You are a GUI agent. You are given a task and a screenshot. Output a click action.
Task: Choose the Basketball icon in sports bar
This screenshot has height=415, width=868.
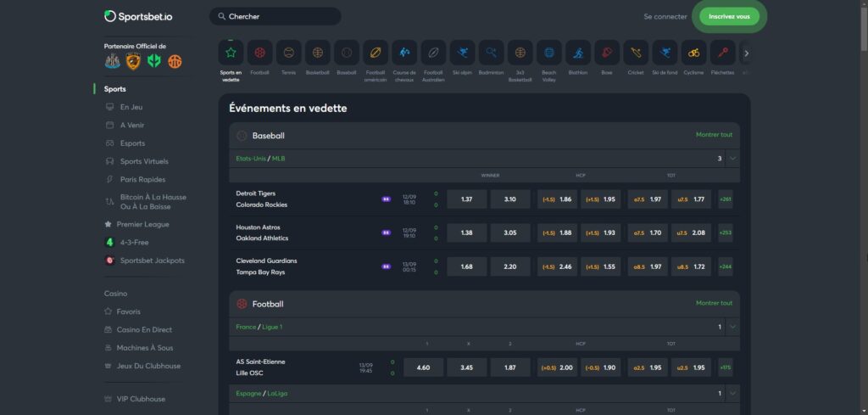pyautogui.click(x=317, y=53)
